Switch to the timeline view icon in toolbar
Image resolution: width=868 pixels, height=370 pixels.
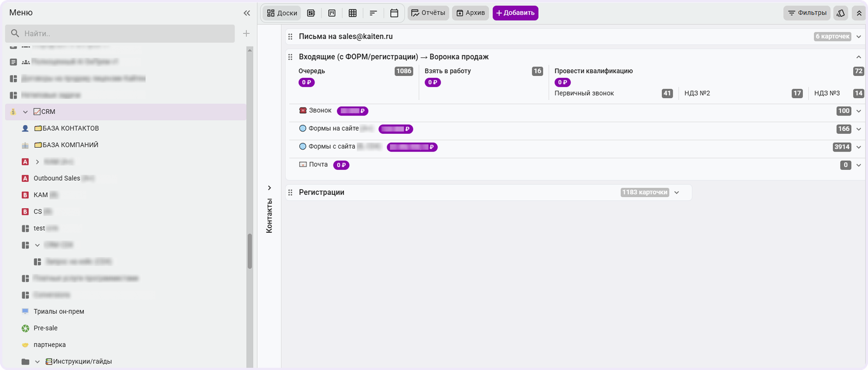coord(332,13)
